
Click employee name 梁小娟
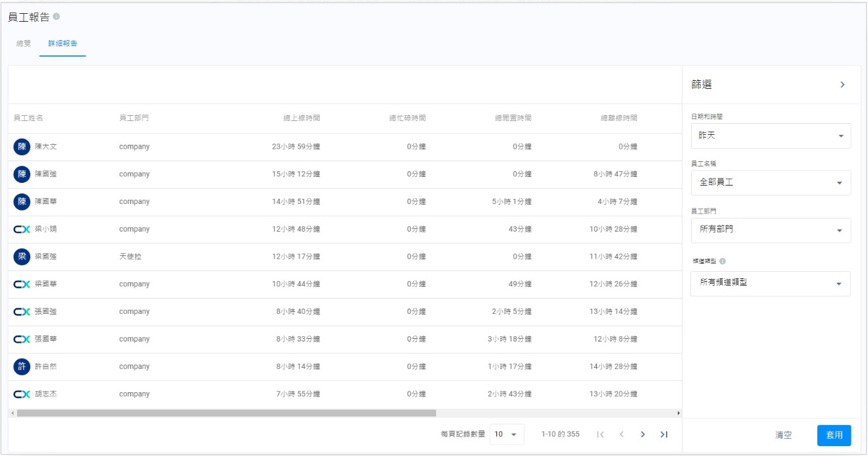click(46, 230)
